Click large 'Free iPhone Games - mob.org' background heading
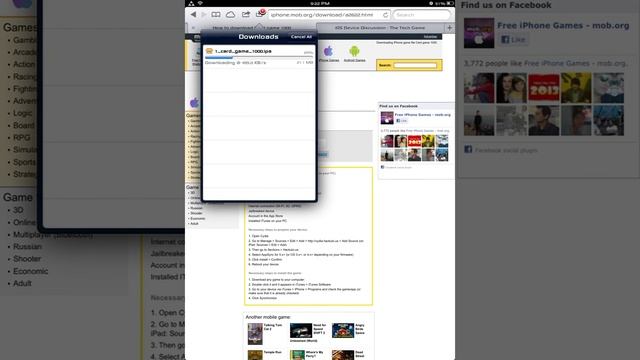Viewport: 640px width, 360px height. (x=563, y=25)
